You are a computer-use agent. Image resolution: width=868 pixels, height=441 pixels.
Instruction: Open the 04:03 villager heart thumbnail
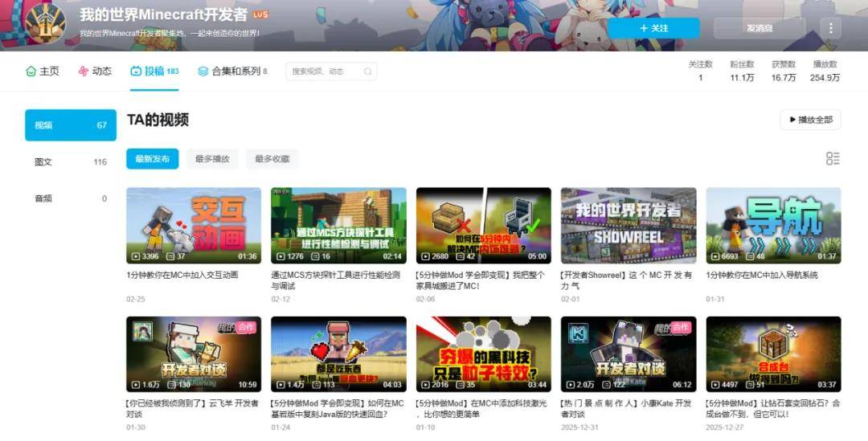(x=339, y=354)
